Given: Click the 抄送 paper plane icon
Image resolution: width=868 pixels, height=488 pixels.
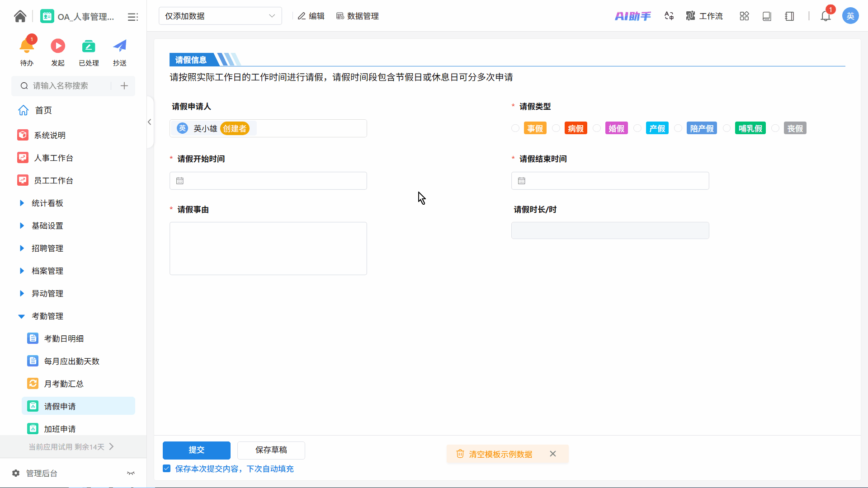Looking at the screenshot, I should (x=120, y=46).
